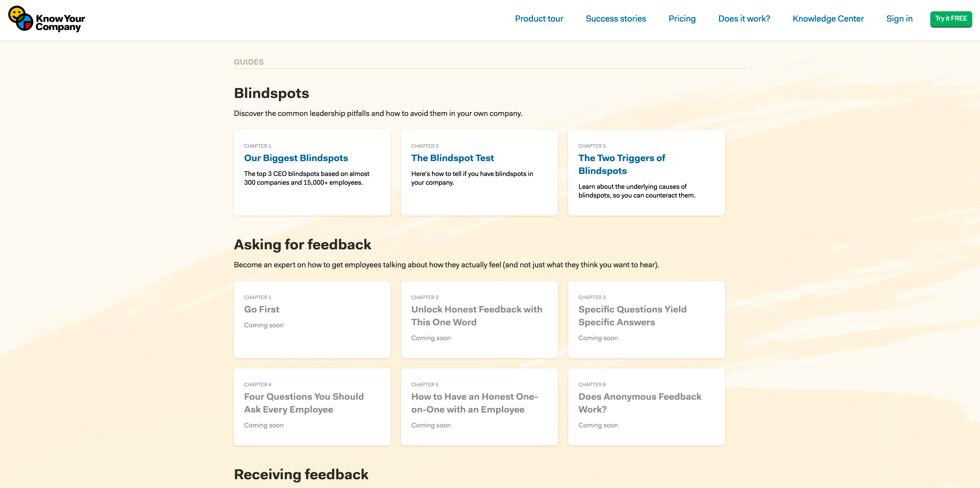
Task: Click the Know Your Company logo icon
Action: pyautogui.click(x=21, y=18)
